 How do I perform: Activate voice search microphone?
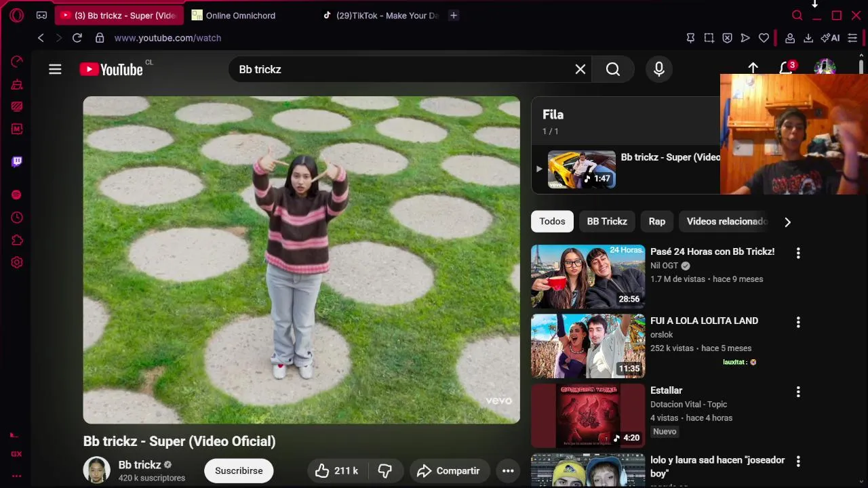tap(659, 69)
